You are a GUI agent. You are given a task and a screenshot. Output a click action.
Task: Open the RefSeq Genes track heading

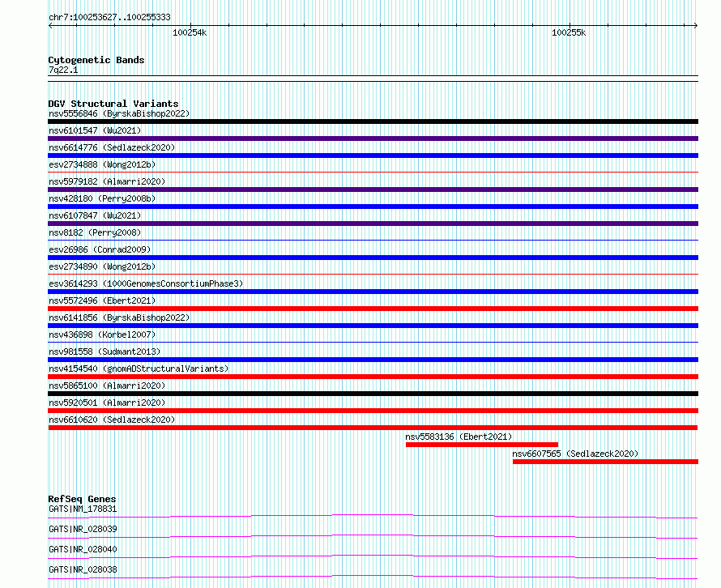click(x=82, y=499)
